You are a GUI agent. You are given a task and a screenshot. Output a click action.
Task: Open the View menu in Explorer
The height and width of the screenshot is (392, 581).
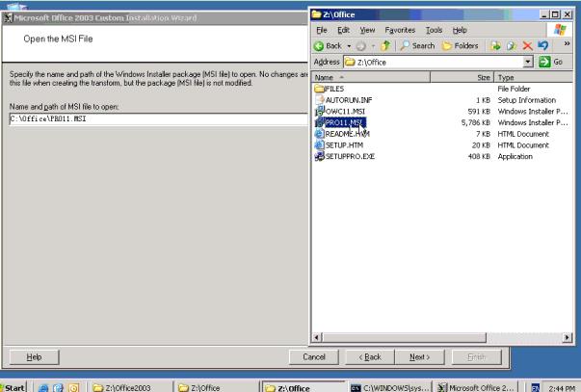[367, 30]
